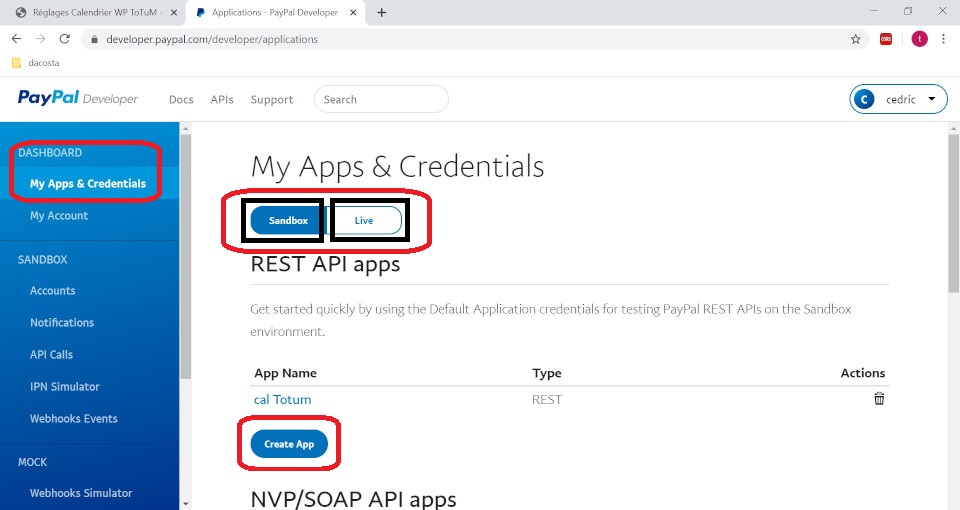Open the Chrome three-dot menu

tap(944, 39)
